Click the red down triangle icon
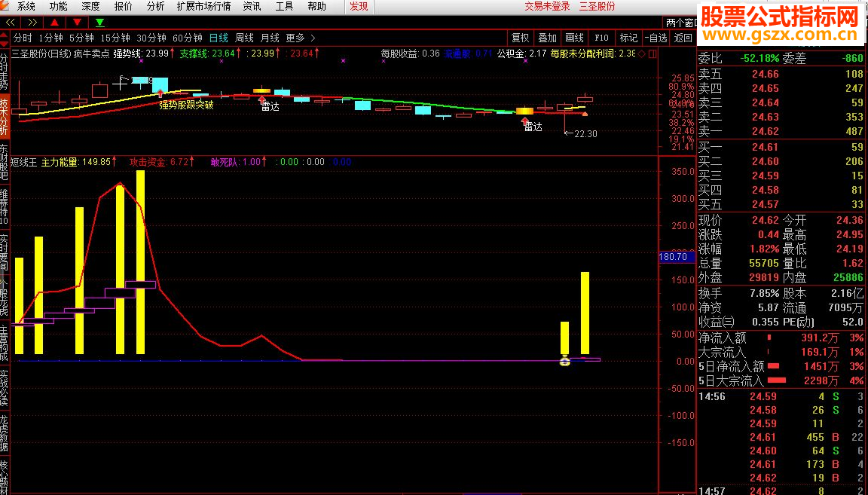This screenshot has height=495, width=868. [77, 23]
